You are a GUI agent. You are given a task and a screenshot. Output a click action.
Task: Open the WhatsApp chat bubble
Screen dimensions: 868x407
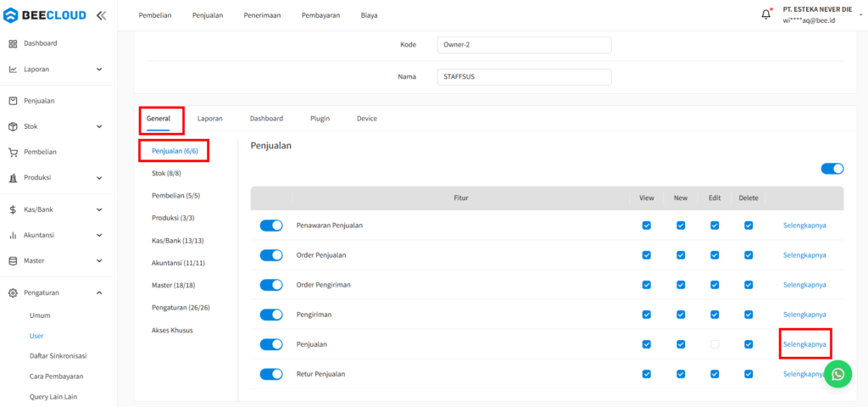(x=837, y=374)
